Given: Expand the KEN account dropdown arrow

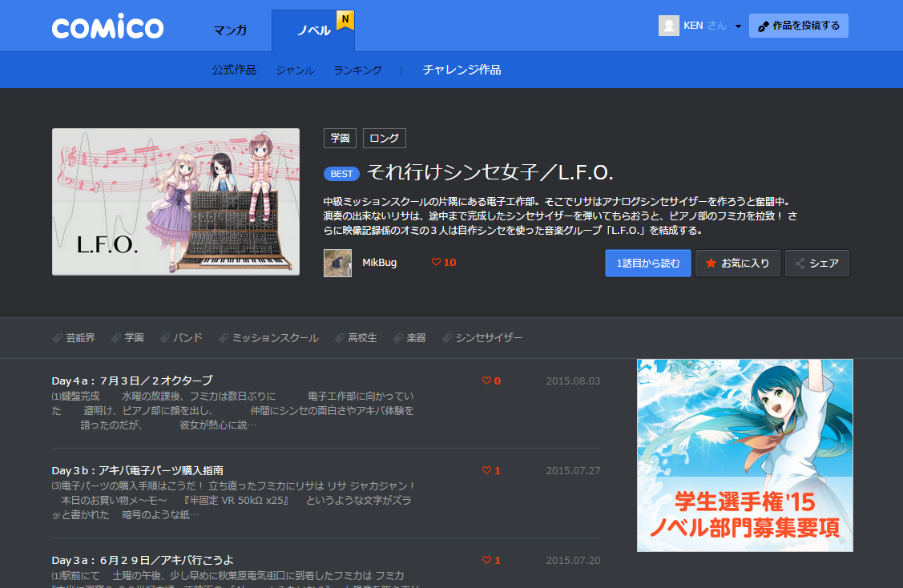Looking at the screenshot, I should click(738, 26).
